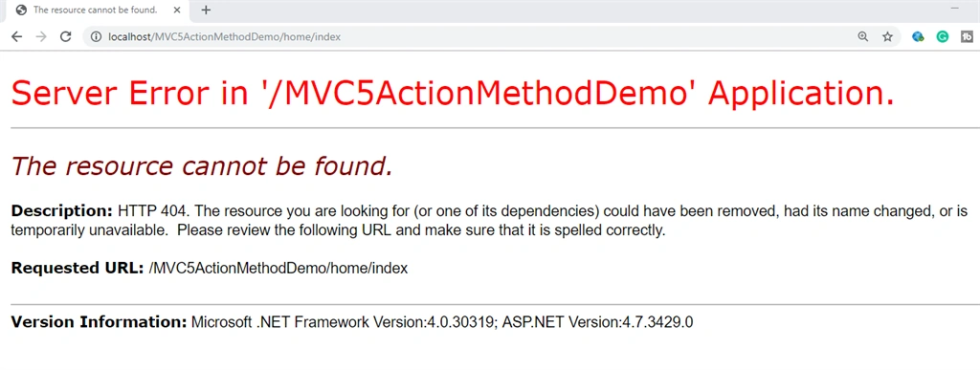
Task: Close the 'The resource cannot be found.' tab
Action: pos(177,10)
